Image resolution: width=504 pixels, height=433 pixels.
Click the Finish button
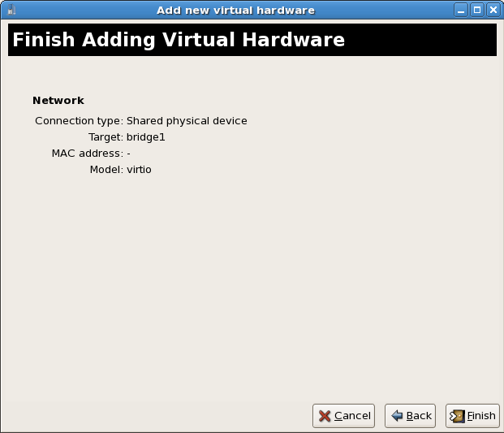coord(472,416)
